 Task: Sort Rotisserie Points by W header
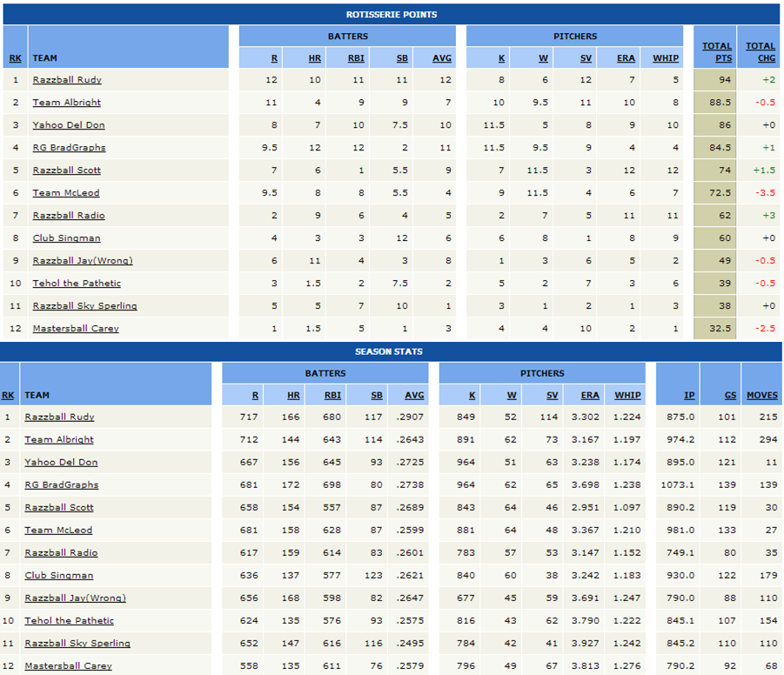coord(544,58)
